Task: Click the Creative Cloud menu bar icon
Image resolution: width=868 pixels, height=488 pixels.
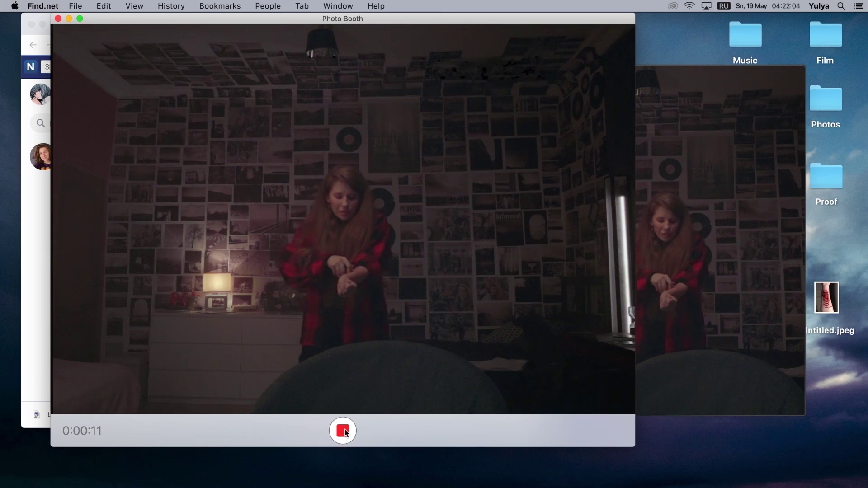Action: click(673, 6)
